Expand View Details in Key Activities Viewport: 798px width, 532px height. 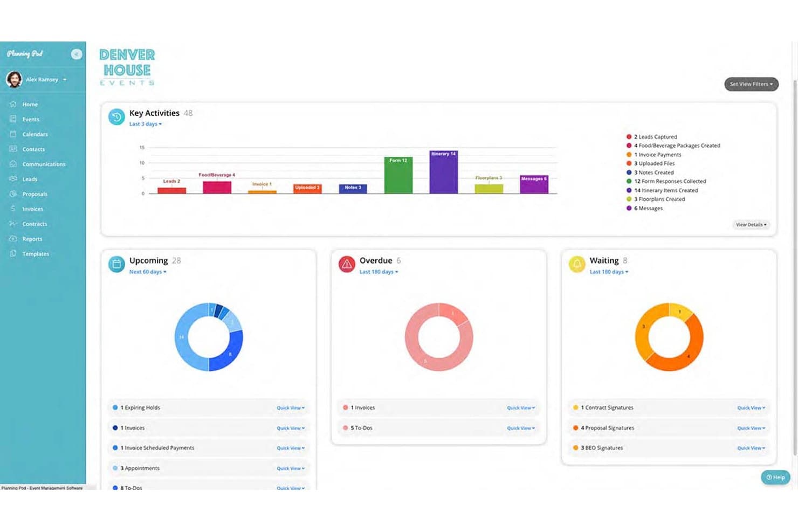(751, 225)
